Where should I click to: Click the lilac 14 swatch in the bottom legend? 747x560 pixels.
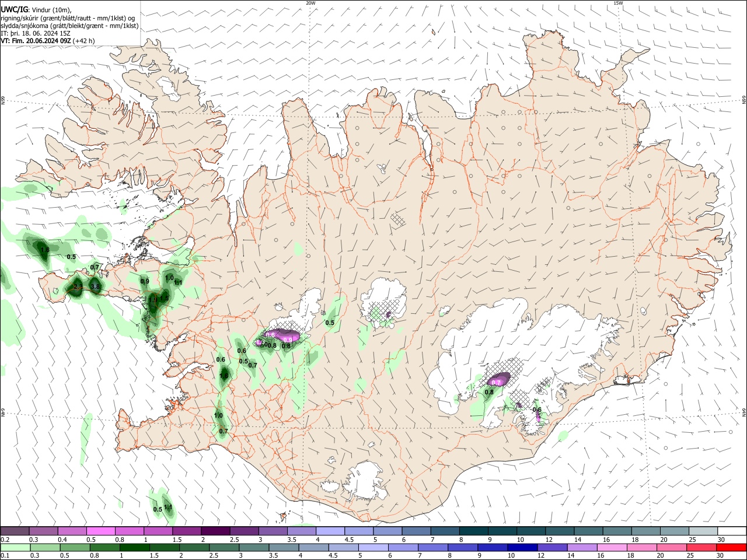coord(582,547)
